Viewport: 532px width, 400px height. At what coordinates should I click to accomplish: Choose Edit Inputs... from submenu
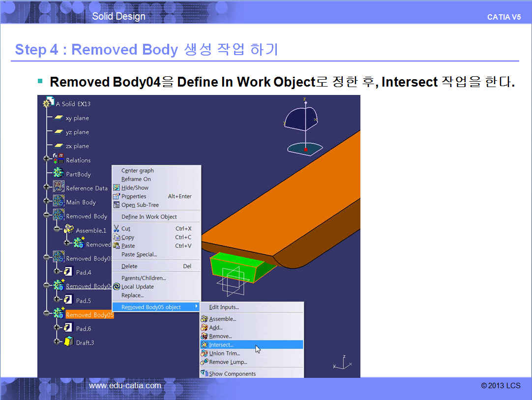252,308
